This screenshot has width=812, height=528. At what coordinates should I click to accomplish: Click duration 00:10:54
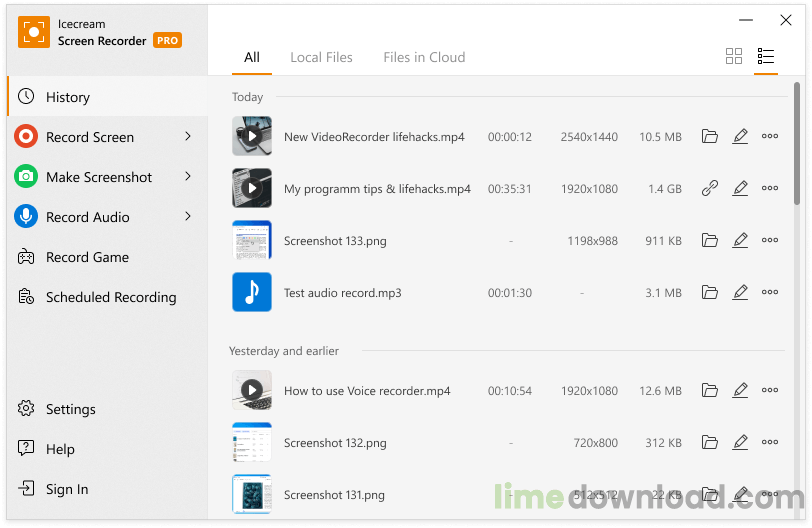tap(510, 391)
